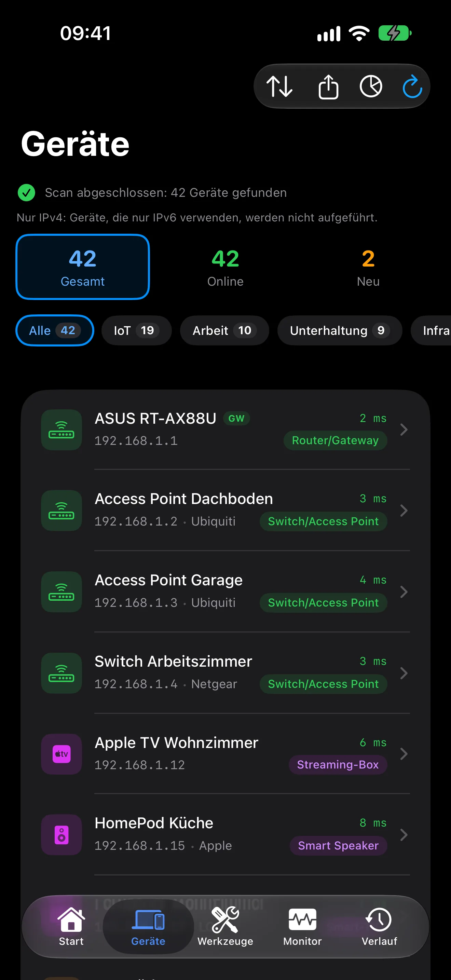
Task: Open the Monitor tab
Action: (x=302, y=926)
